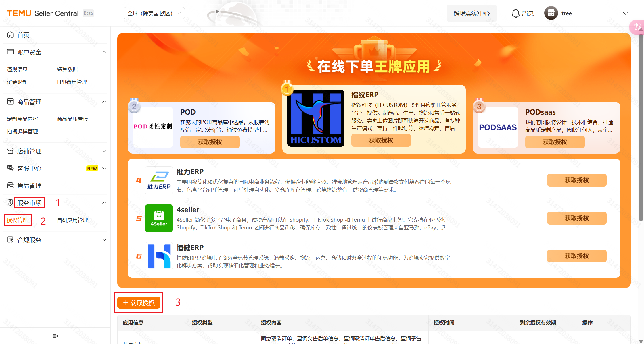Open 售后管理 in the sidebar

tap(29, 185)
